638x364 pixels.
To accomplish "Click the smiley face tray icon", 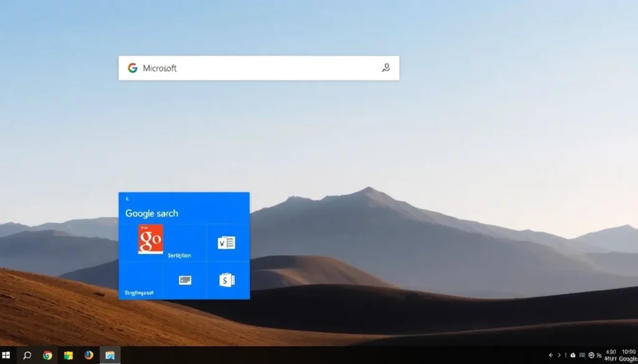I will (x=592, y=355).
